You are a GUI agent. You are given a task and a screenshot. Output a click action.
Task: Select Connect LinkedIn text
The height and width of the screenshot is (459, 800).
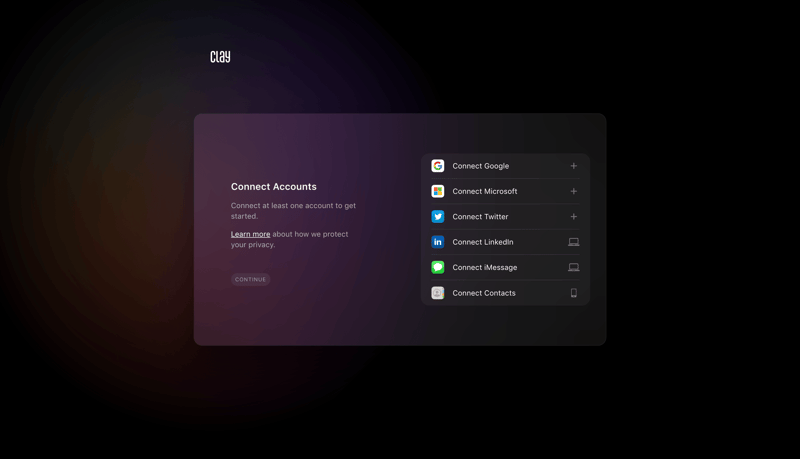point(483,242)
